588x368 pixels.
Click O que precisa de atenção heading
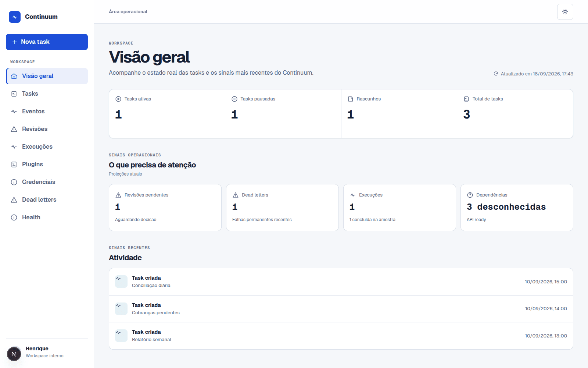coord(153,165)
